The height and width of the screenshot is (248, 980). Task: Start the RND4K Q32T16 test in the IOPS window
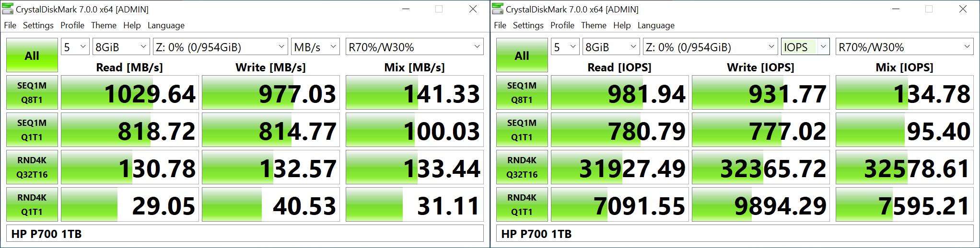pos(522,168)
